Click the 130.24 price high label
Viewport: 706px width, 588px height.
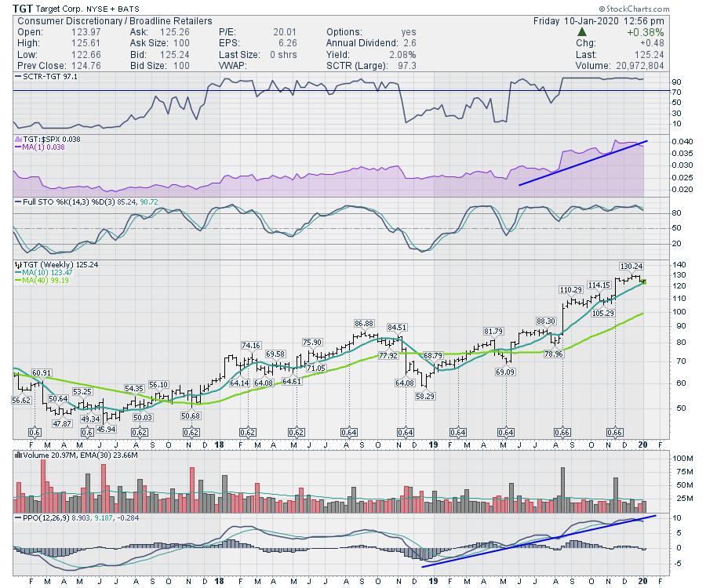(631, 267)
